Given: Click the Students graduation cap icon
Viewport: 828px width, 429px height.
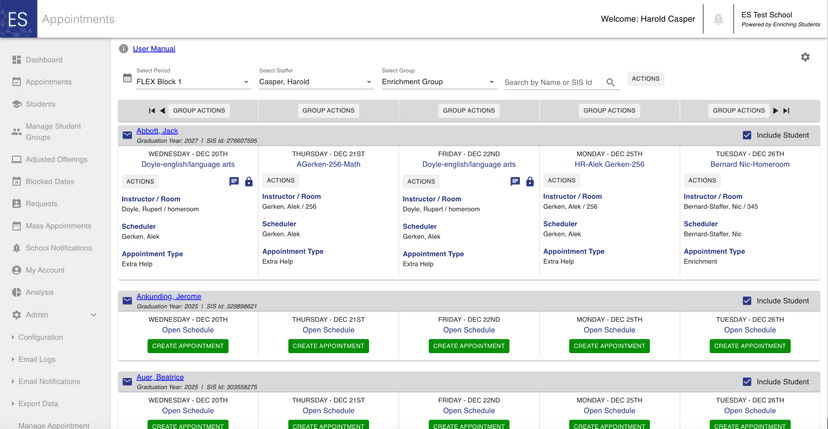Looking at the screenshot, I should click(16, 104).
